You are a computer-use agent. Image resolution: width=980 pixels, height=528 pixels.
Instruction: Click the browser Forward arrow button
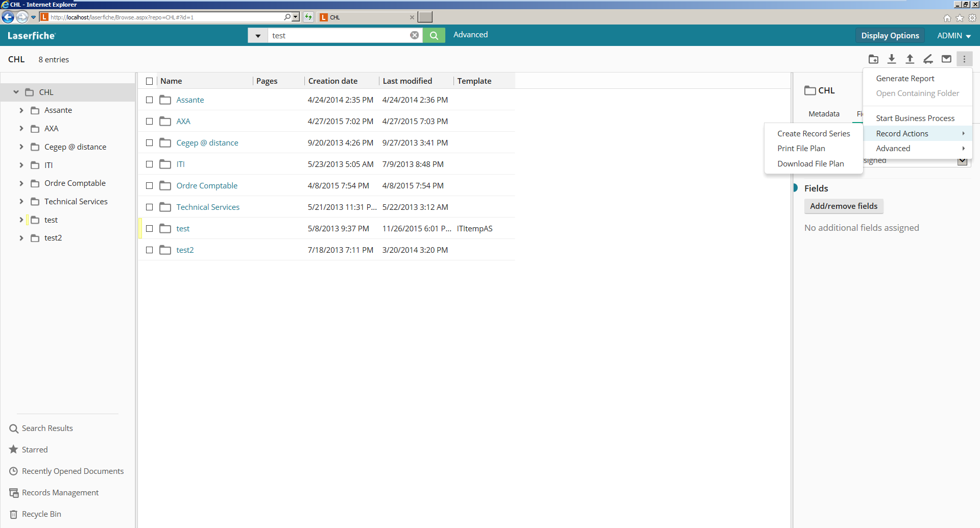[22, 17]
